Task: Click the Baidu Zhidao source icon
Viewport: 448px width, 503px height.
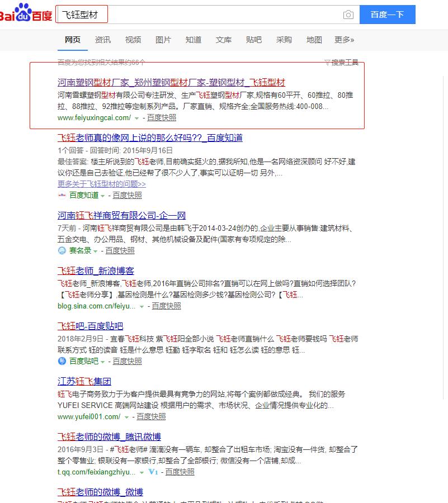Action: pos(62,195)
